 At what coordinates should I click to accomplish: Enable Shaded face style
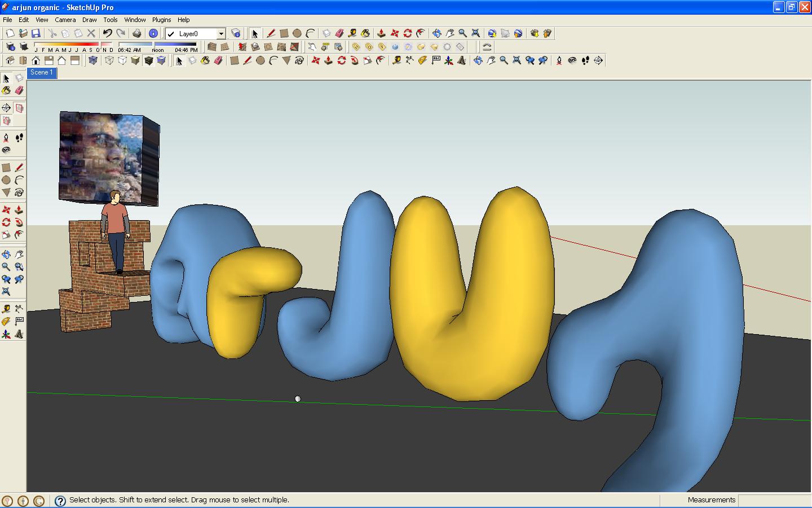point(135,60)
